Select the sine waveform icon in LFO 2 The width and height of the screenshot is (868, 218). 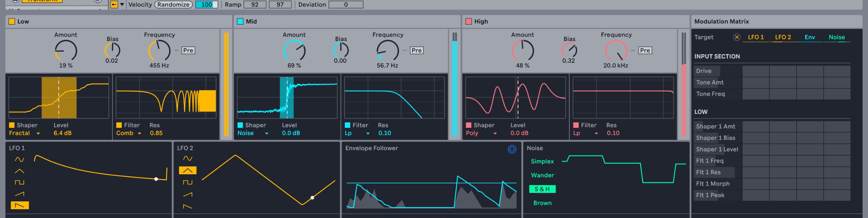coord(188,158)
